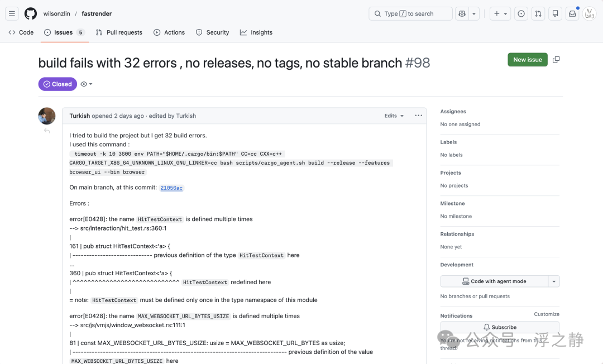This screenshot has height=364, width=603.
Task: Click the New issue button
Action: (x=527, y=60)
